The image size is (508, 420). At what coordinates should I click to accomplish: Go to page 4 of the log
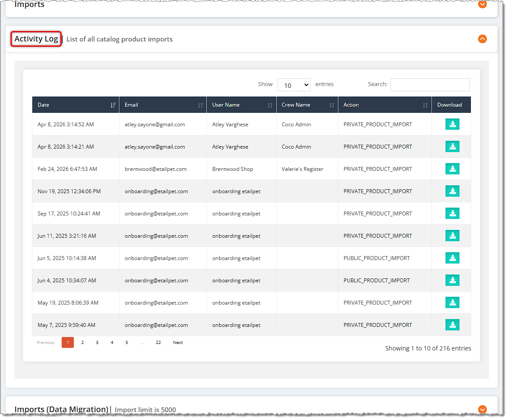[x=112, y=342]
